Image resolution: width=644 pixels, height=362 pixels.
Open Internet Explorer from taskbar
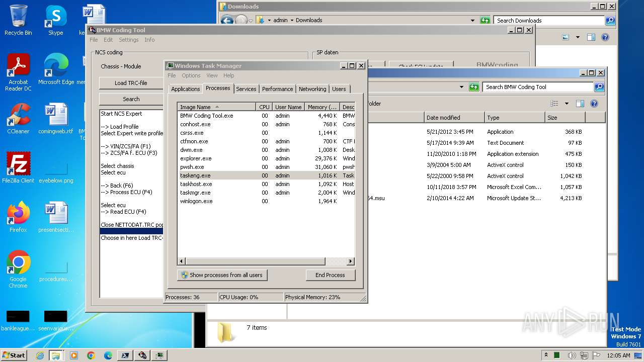pyautogui.click(x=40, y=355)
